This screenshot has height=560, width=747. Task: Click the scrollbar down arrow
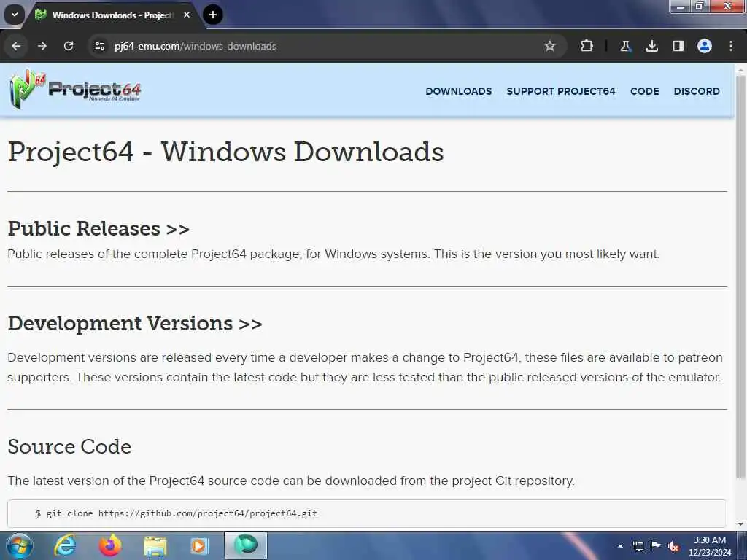pos(740,524)
